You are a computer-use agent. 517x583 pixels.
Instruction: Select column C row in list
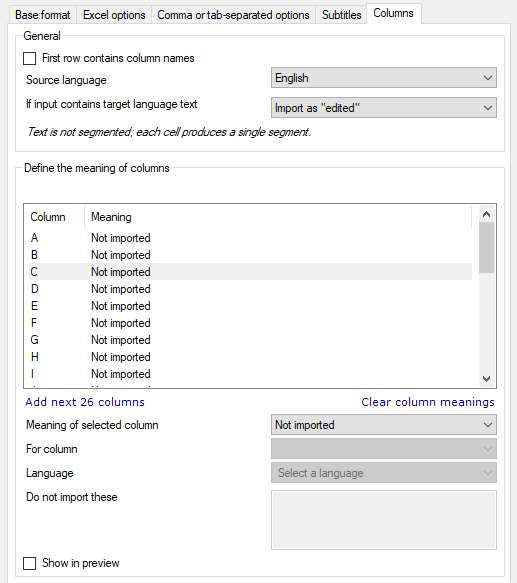[x=250, y=272]
